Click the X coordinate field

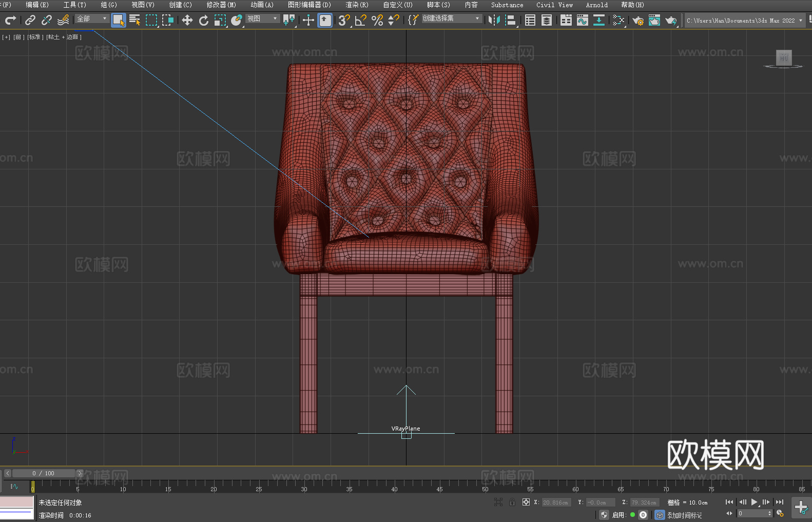tap(556, 502)
